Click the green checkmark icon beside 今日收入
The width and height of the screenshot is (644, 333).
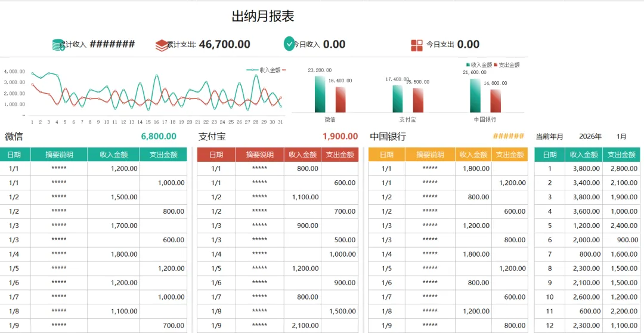click(x=289, y=44)
